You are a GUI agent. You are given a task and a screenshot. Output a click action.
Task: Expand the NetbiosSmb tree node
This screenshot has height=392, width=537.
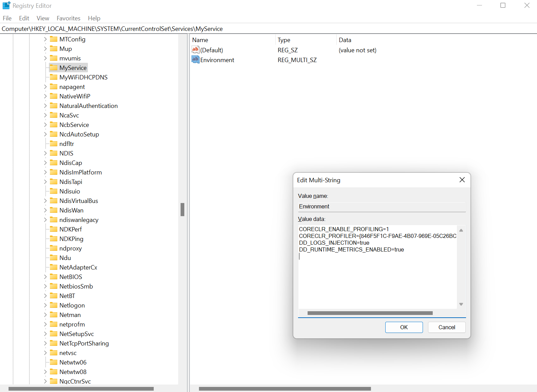(45, 286)
